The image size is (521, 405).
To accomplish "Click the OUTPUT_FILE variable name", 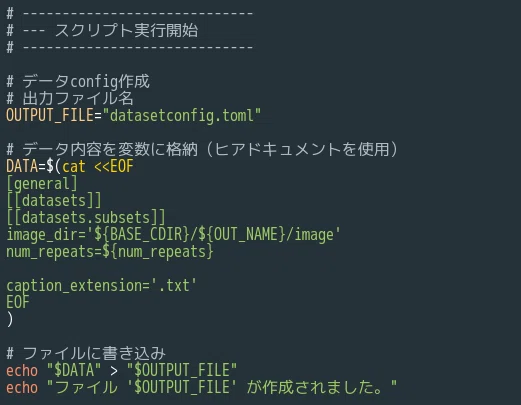I will 50,115.
